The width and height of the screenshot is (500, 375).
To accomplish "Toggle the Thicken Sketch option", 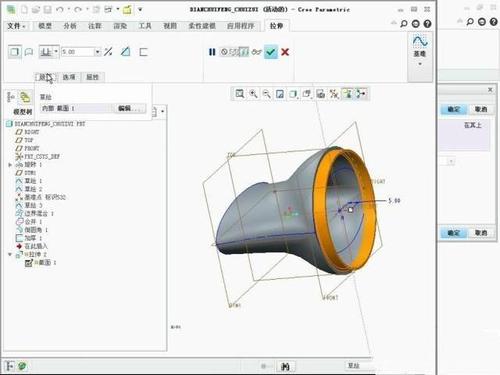I will point(143,52).
